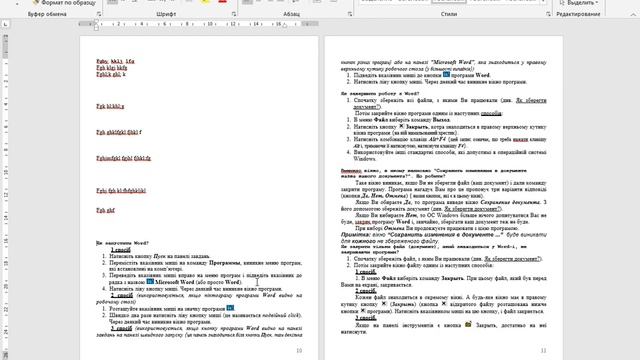Click the 'Шрифт' group label
The height and width of the screenshot is (360, 640).
pos(166,14)
